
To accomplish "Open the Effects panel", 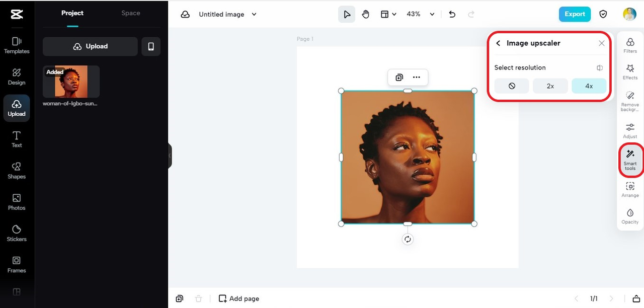I will (630, 71).
